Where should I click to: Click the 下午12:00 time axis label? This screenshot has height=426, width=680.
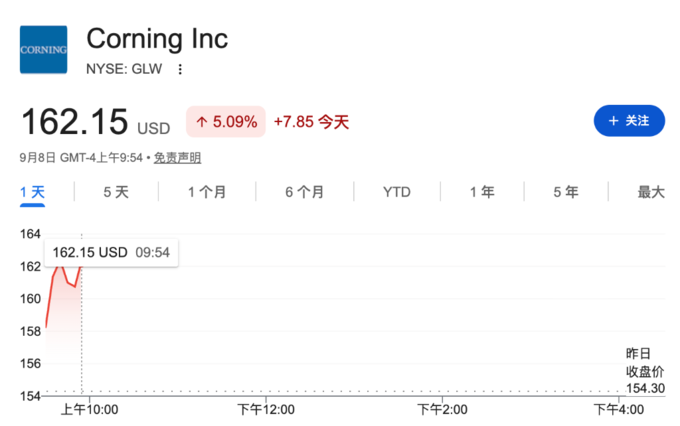pos(266,410)
